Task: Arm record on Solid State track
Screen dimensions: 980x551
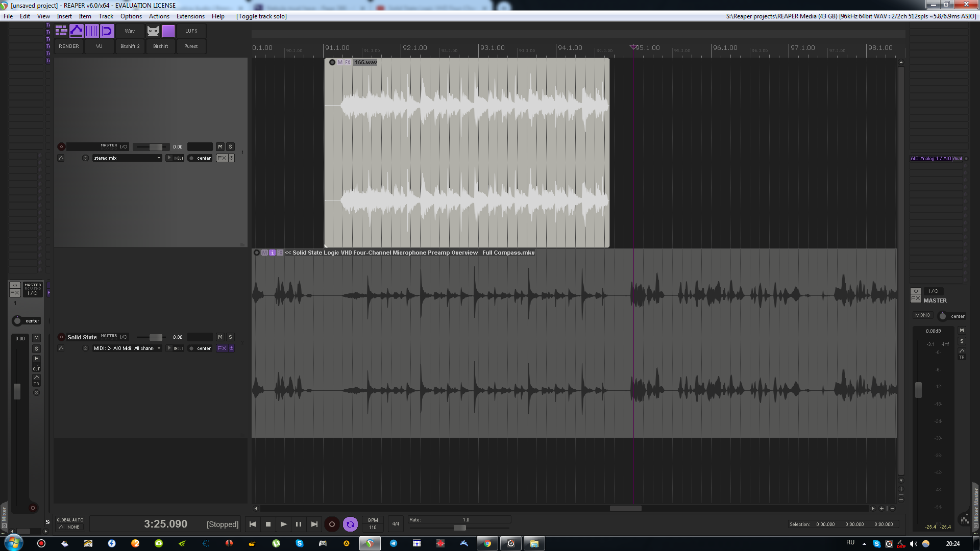Action: pyautogui.click(x=61, y=337)
